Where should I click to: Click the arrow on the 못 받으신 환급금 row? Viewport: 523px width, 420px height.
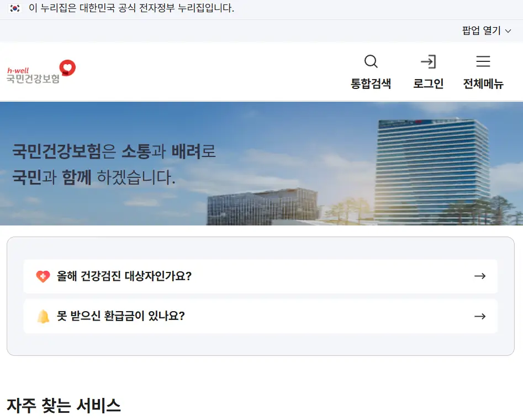point(480,316)
